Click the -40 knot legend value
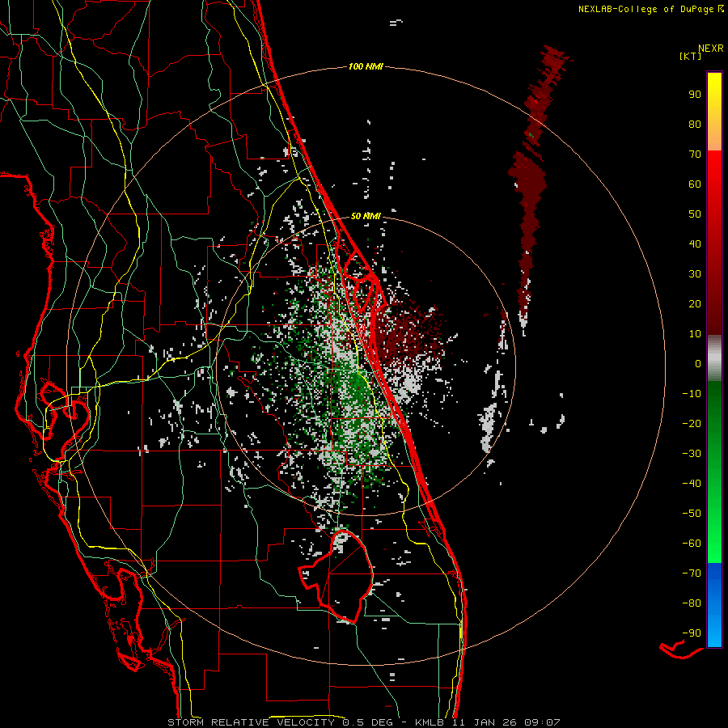Viewport: 728px width, 728px height. pyautogui.click(x=692, y=484)
